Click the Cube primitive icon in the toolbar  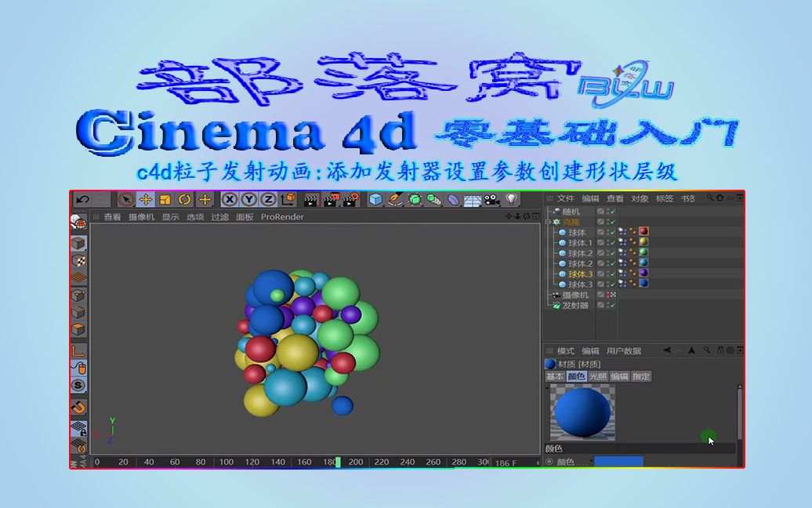[376, 201]
